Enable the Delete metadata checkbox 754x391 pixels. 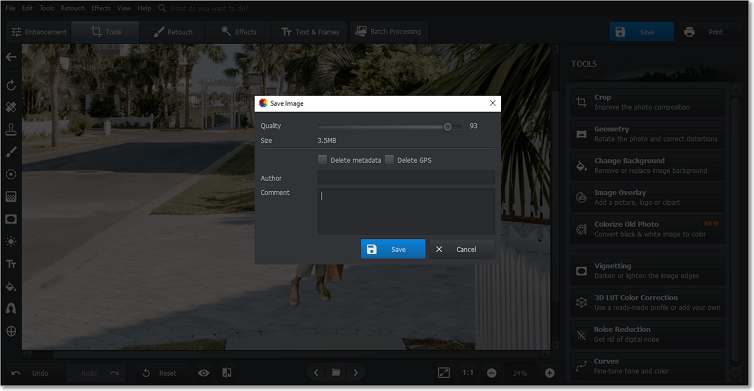pos(322,160)
